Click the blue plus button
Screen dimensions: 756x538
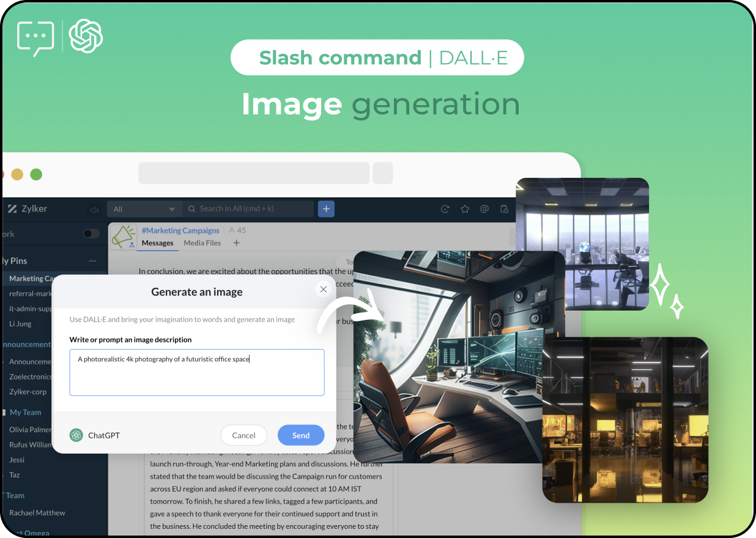click(x=326, y=209)
